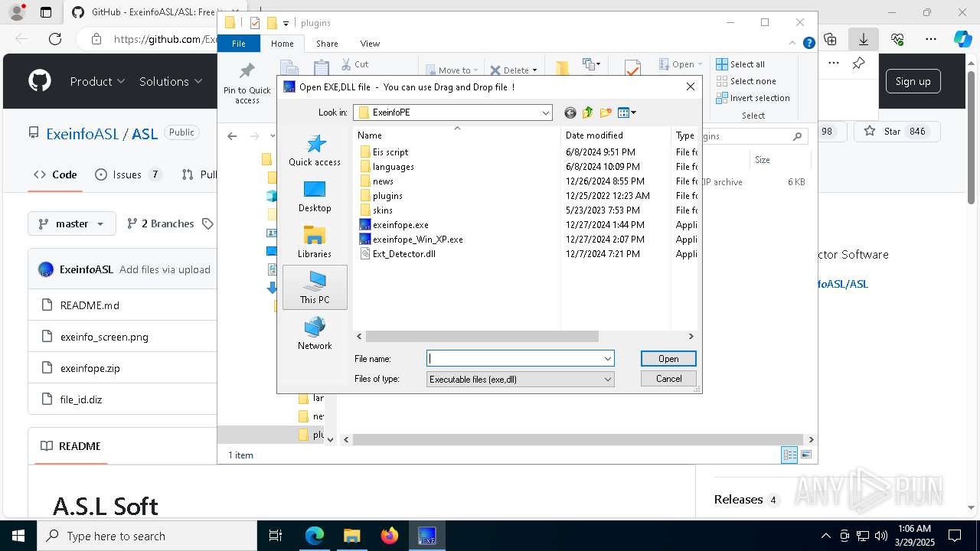The image size is (980, 551).
Task: Click the Cancel button in dialog
Action: [x=668, y=378]
